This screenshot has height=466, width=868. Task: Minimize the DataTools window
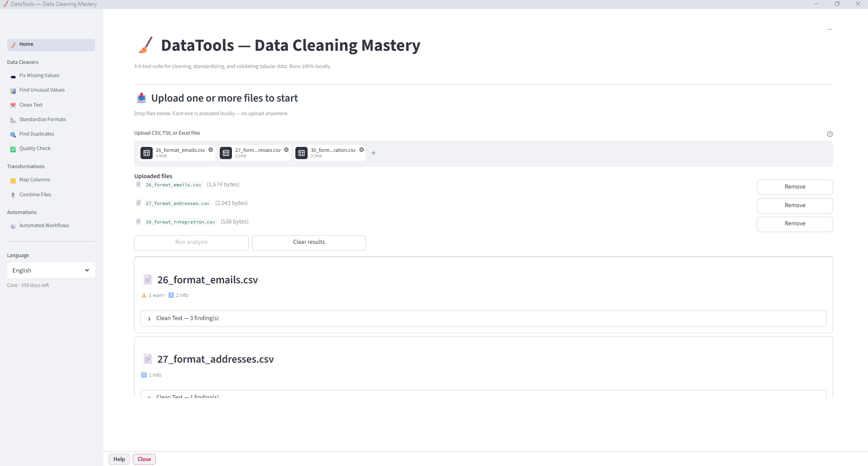click(x=816, y=4)
